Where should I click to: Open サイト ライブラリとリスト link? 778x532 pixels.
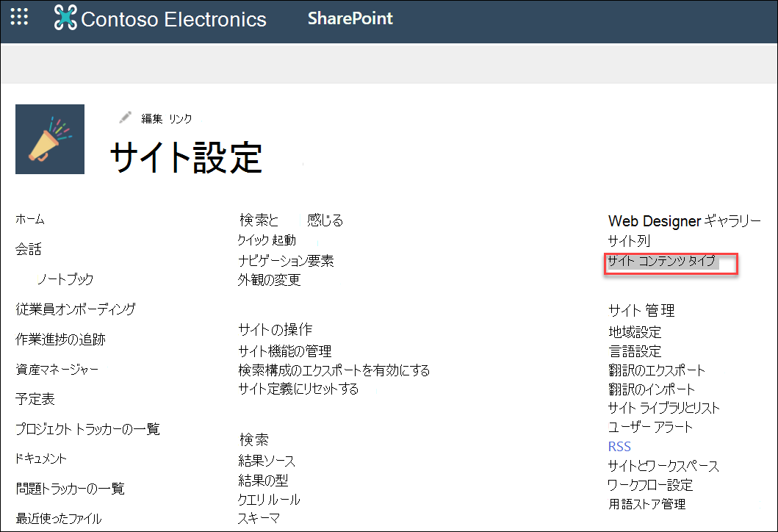coord(664,408)
